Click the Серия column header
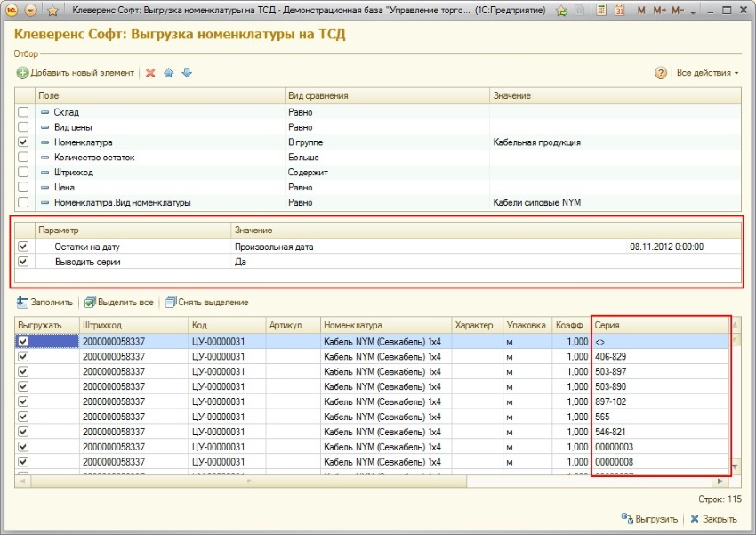 pyautogui.click(x=660, y=325)
